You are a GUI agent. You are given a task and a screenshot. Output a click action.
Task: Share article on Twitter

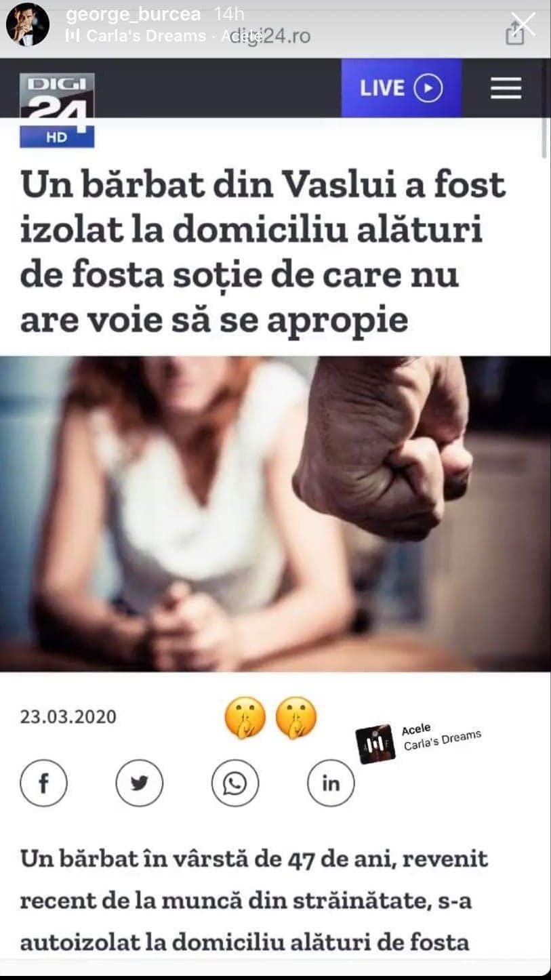tap(139, 783)
